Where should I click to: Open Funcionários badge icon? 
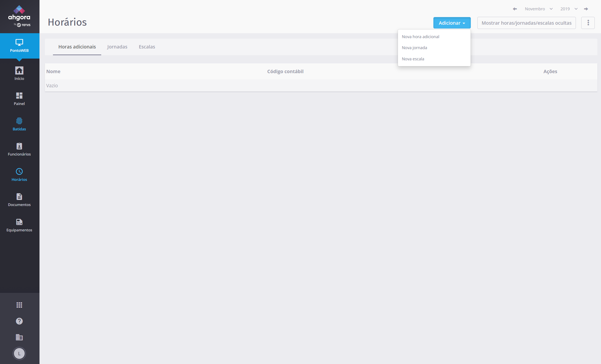(x=19, y=146)
